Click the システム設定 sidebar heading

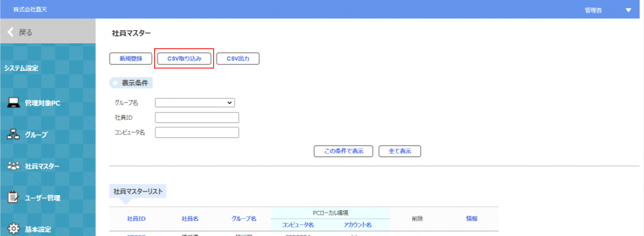coord(21,68)
